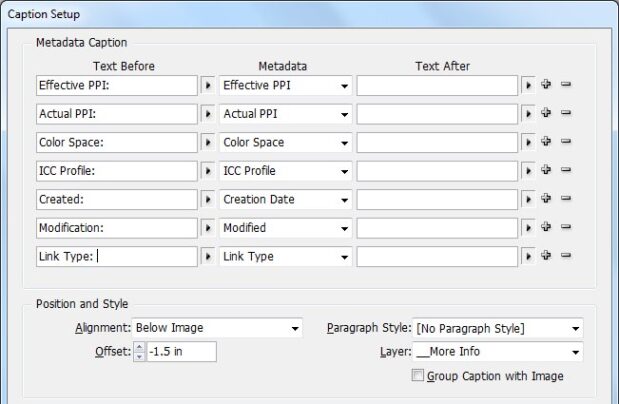Screen dimensions: 619x404
Task: Add a row after Color Space line
Action: point(546,141)
